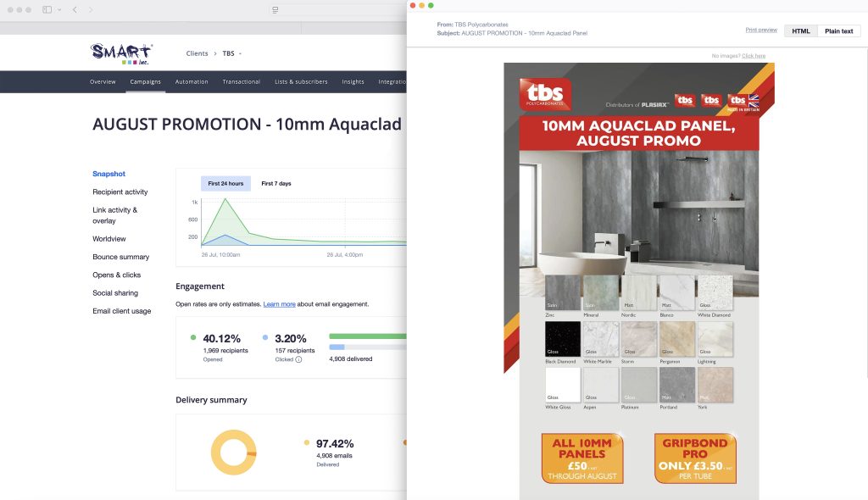
Task: Click the 40.12% opened statistic
Action: (x=221, y=338)
